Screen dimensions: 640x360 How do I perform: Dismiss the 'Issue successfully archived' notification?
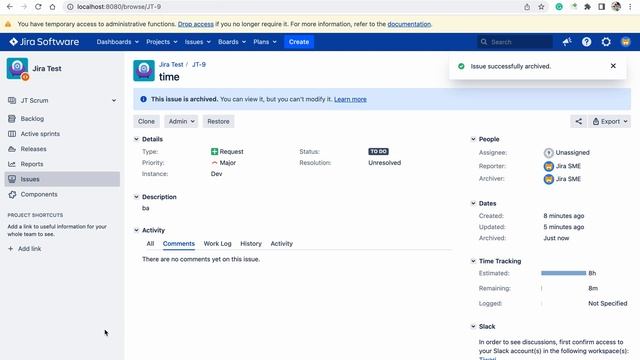pyautogui.click(x=613, y=66)
